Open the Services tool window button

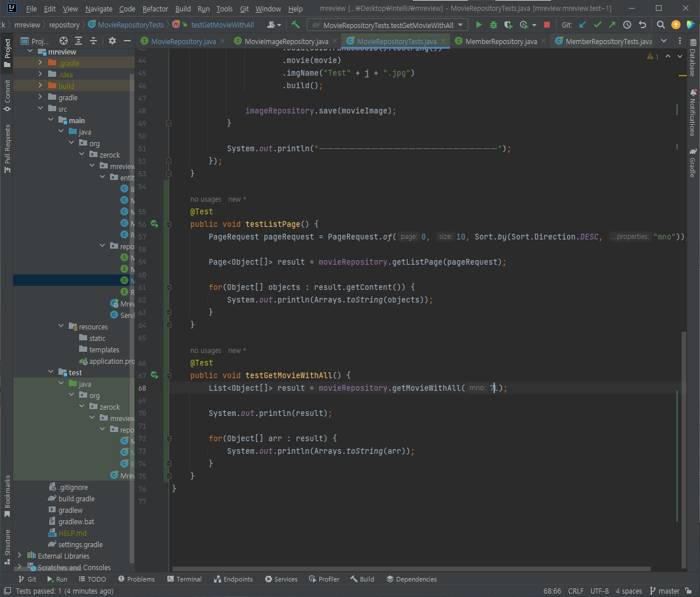281,579
